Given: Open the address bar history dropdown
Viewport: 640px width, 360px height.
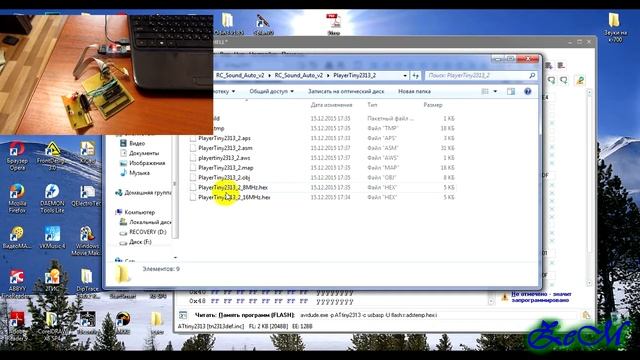Looking at the screenshot, I should [x=405, y=76].
